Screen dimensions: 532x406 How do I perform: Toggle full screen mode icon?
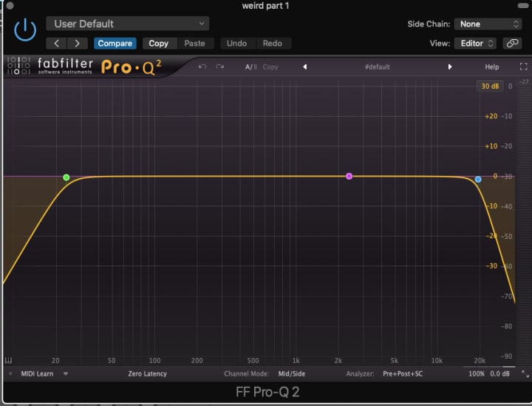(524, 67)
